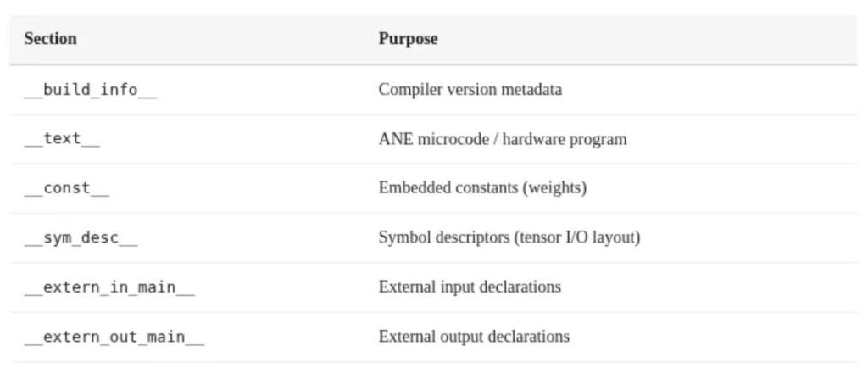The image size is (868, 368).
Task: Select the __text__ section name
Action: pyautogui.click(x=62, y=139)
